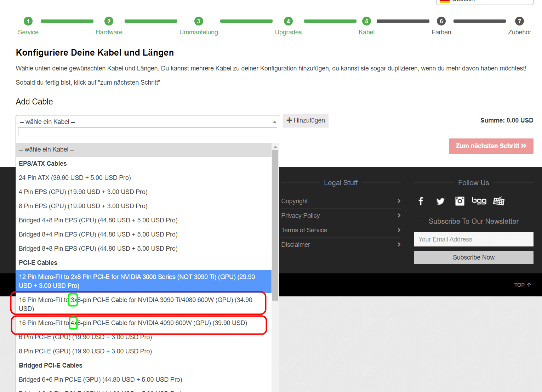The image size is (542, 392).
Task: Click the Hardware step label
Action: 109,32
